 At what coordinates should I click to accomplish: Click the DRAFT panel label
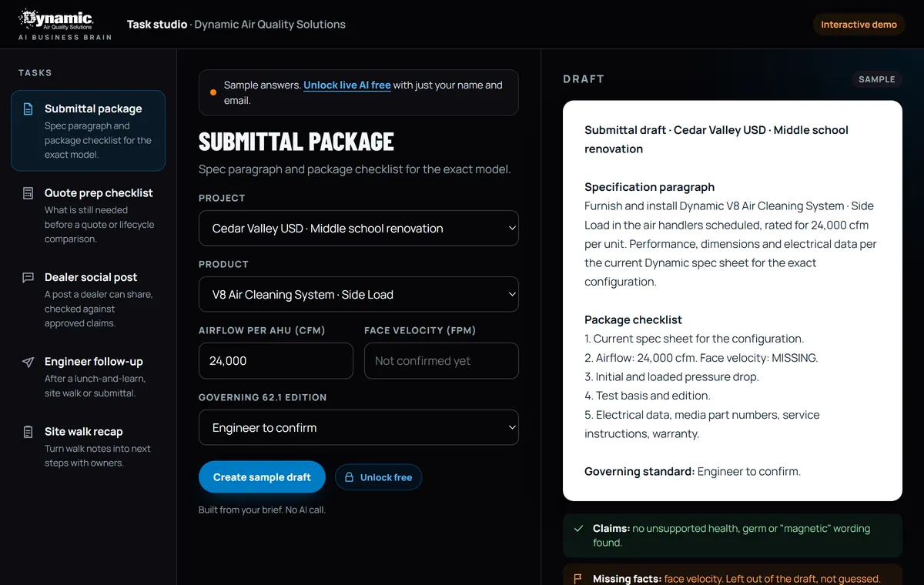(584, 79)
